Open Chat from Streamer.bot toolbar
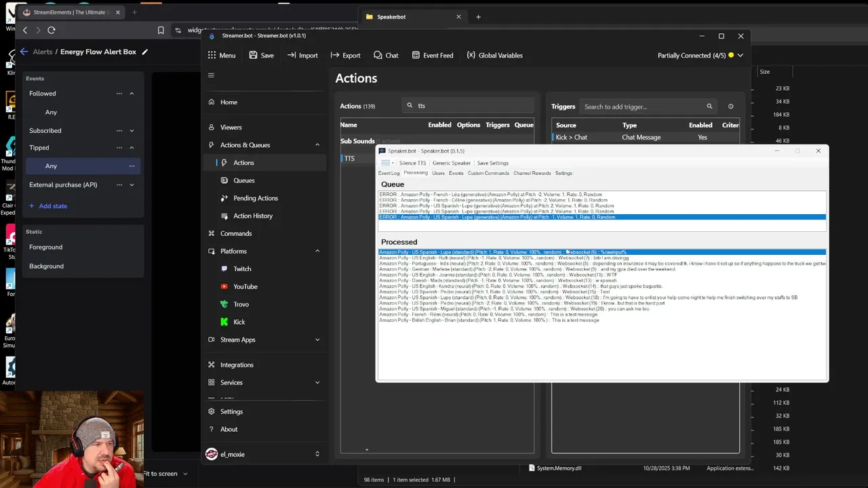Image resolution: width=868 pixels, height=488 pixels. click(x=386, y=56)
